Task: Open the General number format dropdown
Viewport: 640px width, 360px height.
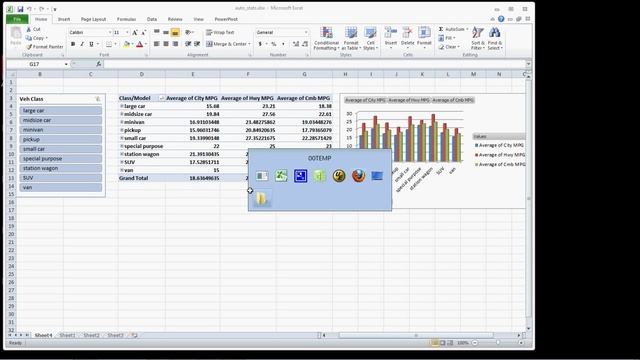Action: (x=306, y=32)
